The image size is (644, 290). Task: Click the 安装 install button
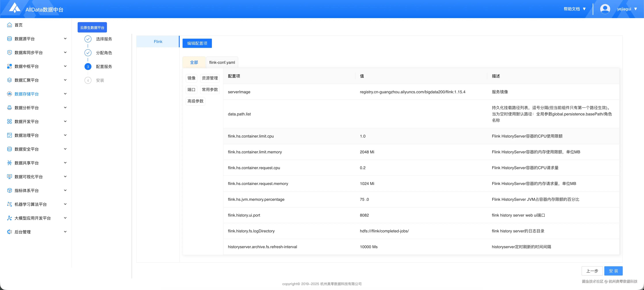[x=613, y=271]
